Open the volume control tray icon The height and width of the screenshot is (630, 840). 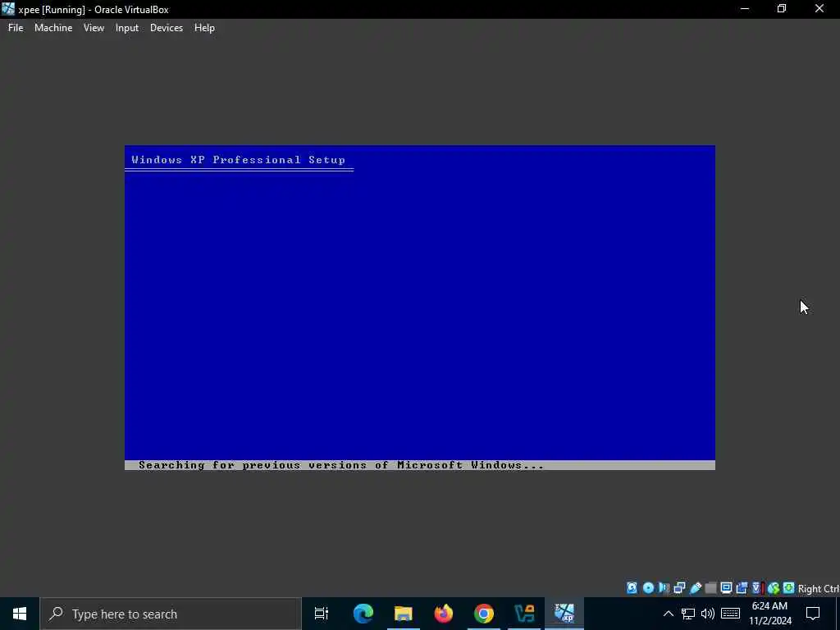point(707,614)
